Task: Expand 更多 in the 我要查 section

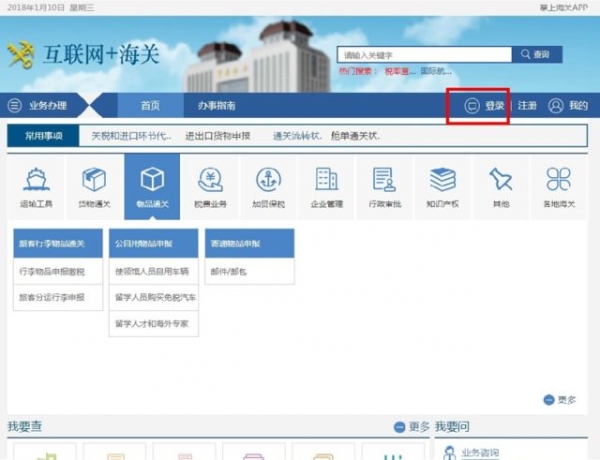Action: coord(412,427)
